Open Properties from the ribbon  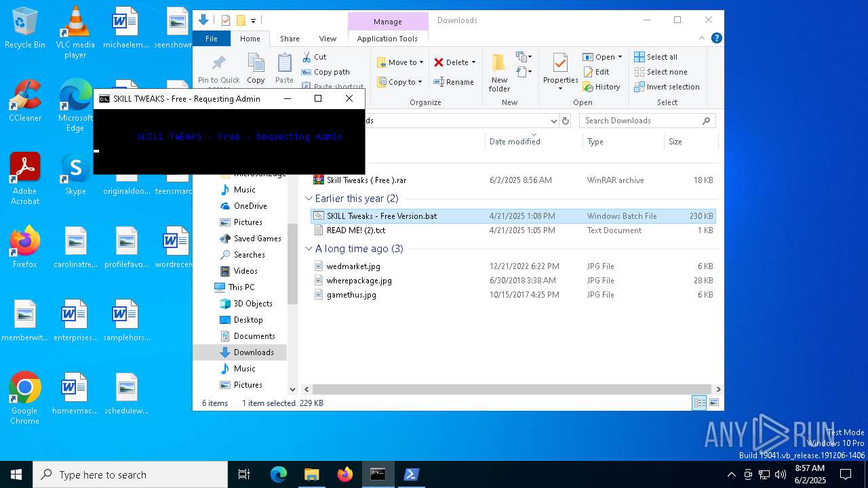(x=560, y=73)
